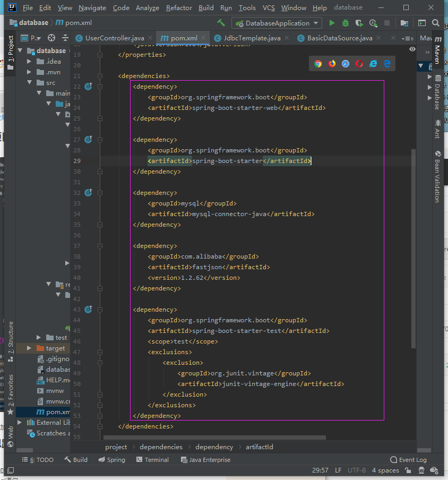
Task: Switch to BasicDataSource.java tab
Action: click(x=340, y=38)
